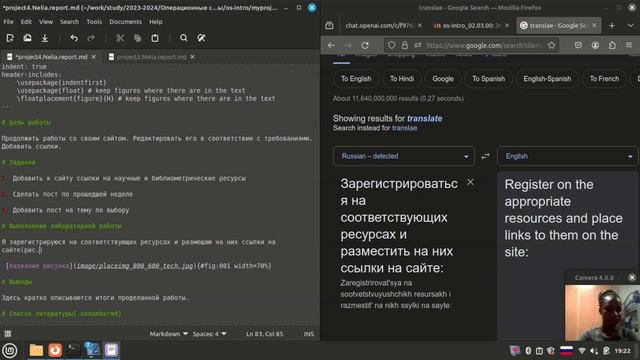The width and height of the screenshot is (640, 360).
Task: Save document with the download-arrow icon
Action: tap(44, 38)
